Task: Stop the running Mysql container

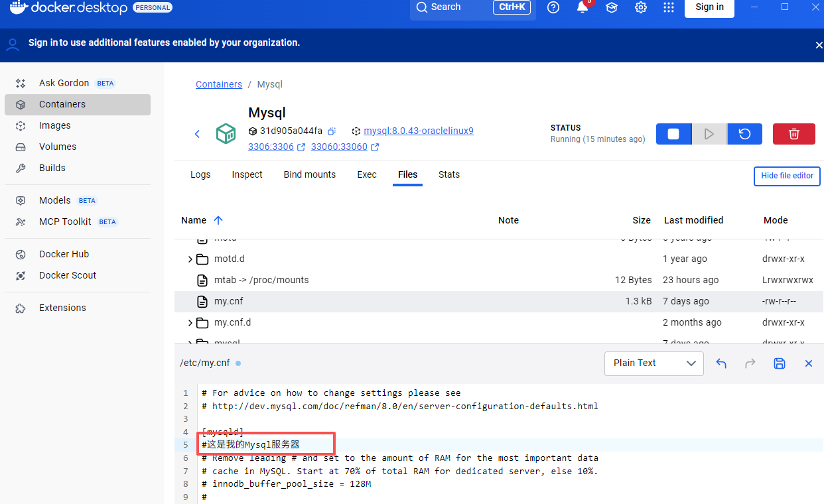Action: click(673, 134)
